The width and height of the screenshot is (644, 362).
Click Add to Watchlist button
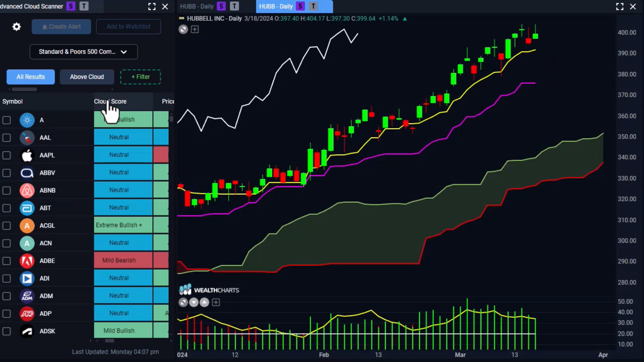[x=128, y=26]
